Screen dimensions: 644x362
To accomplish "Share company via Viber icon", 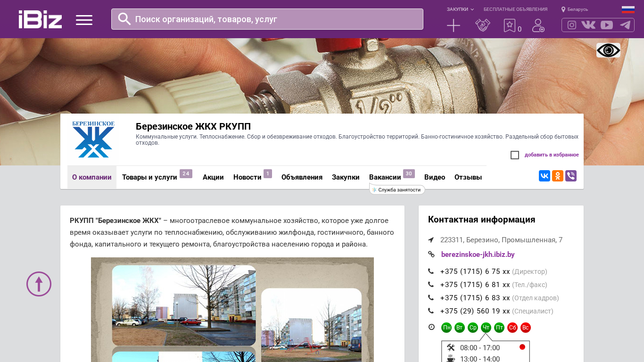I will [571, 176].
